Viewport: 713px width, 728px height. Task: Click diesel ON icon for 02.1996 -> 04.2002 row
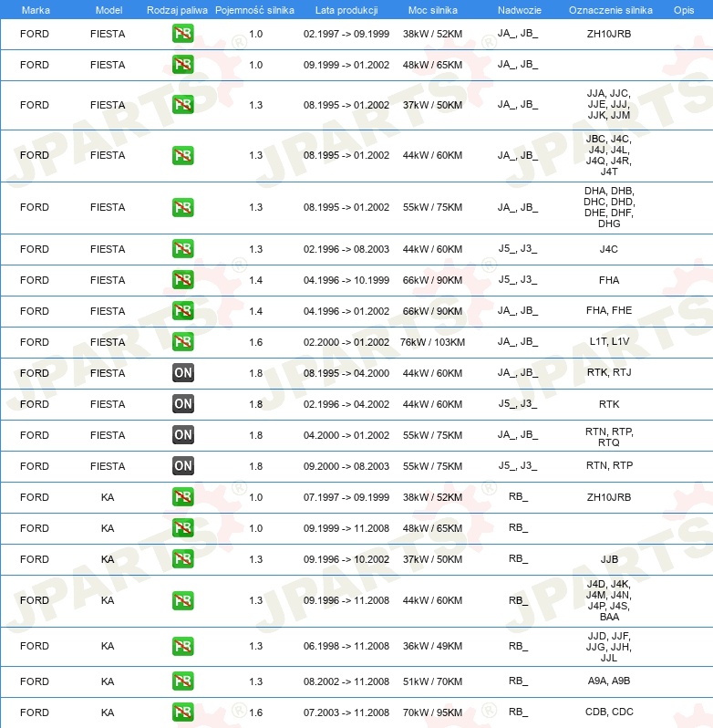click(x=182, y=404)
